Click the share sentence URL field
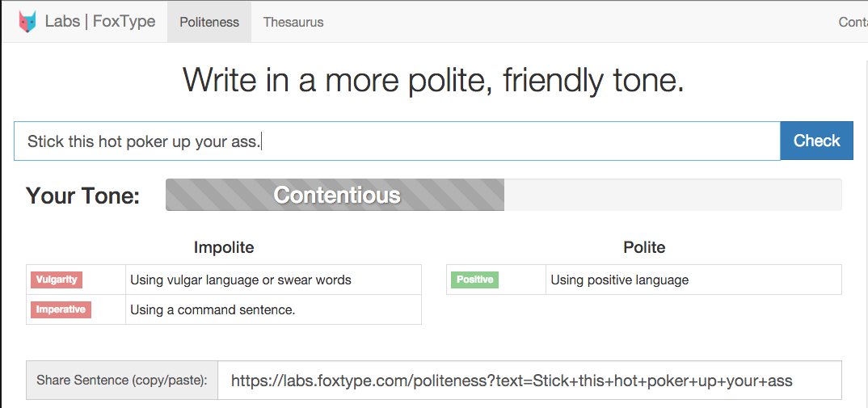 click(x=529, y=381)
